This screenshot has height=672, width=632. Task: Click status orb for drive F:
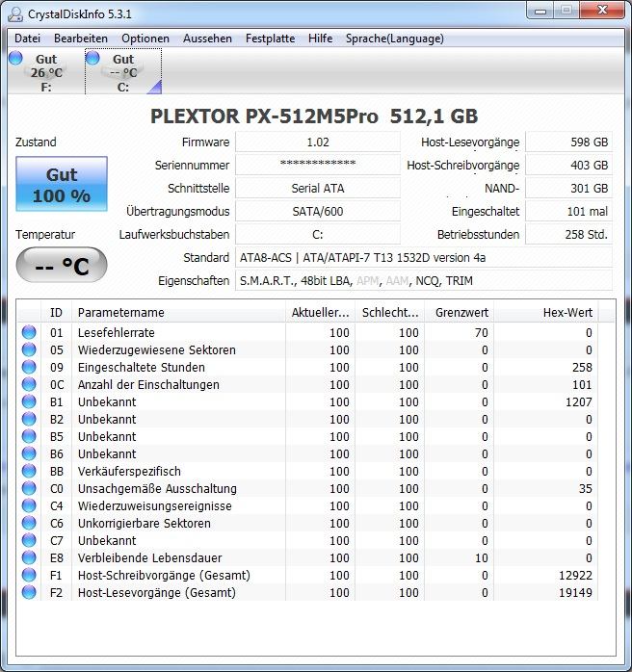point(15,58)
